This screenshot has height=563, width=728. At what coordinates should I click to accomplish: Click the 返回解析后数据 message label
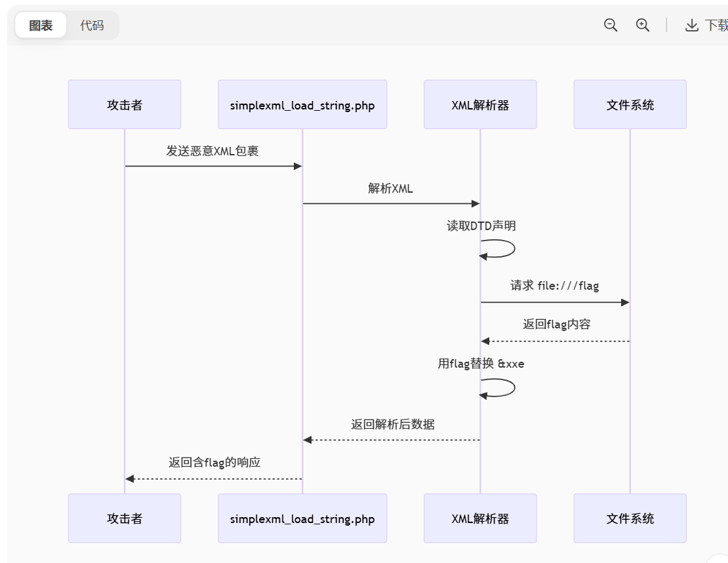tap(393, 425)
